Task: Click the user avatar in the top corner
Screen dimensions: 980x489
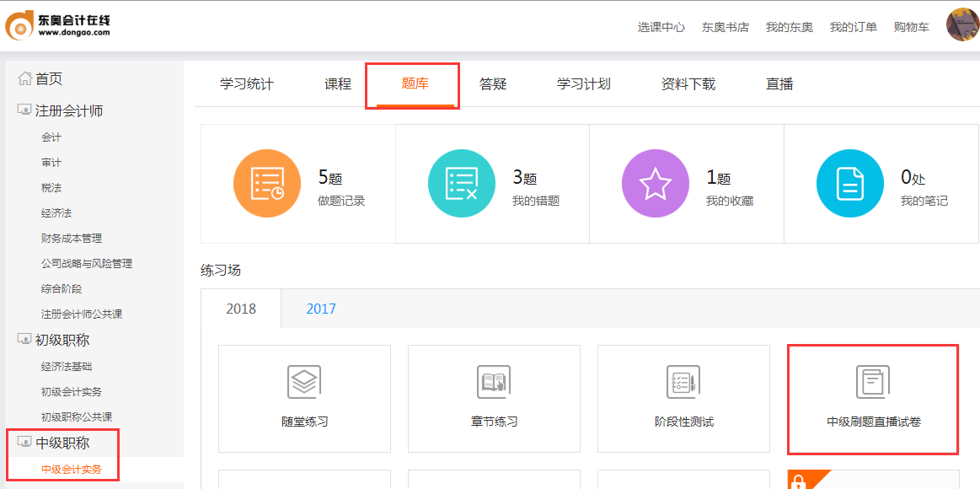Action: tap(961, 24)
